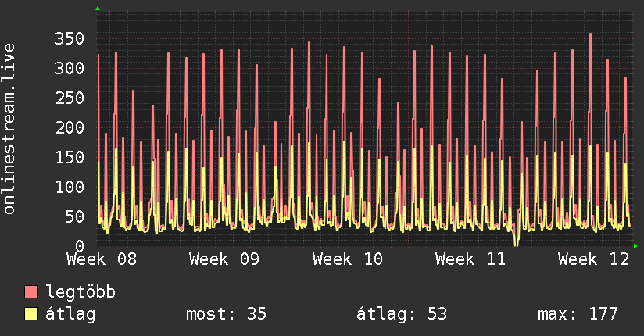This screenshot has height=336, width=644.
Task: Click the 'most: 35' value
Action: (x=226, y=314)
